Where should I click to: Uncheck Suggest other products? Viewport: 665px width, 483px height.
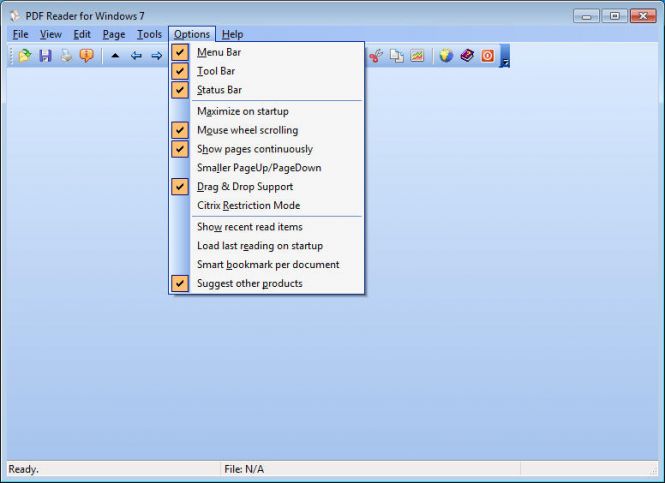(266, 283)
